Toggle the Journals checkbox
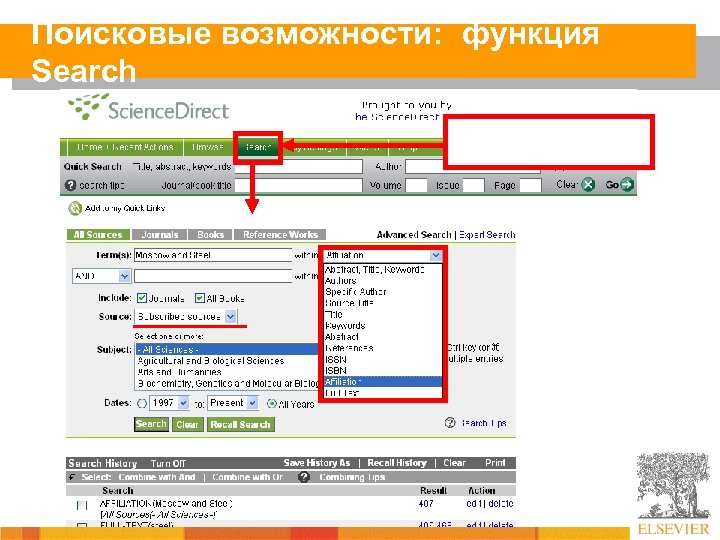720x540 pixels. [x=142, y=298]
